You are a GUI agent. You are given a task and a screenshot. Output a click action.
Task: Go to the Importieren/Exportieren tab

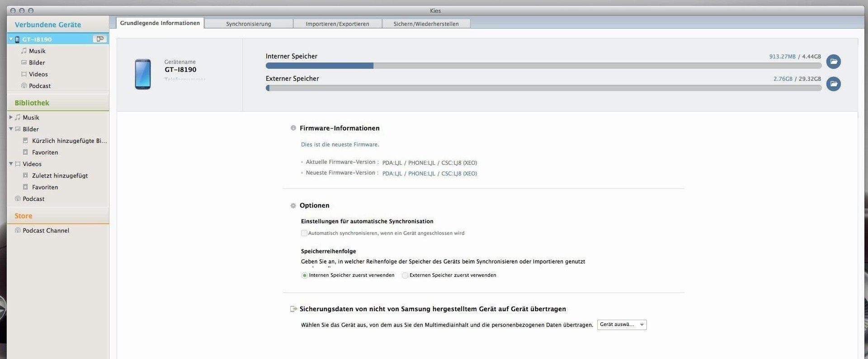click(337, 24)
